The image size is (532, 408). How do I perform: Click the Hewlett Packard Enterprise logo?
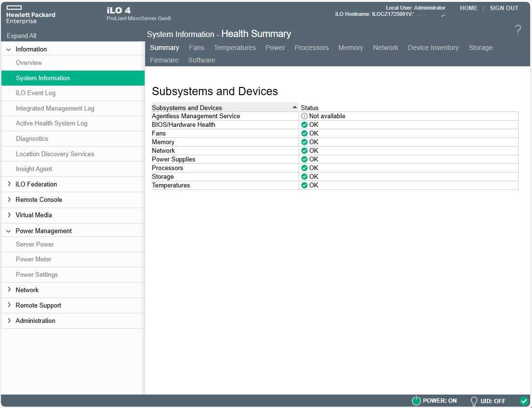point(31,15)
